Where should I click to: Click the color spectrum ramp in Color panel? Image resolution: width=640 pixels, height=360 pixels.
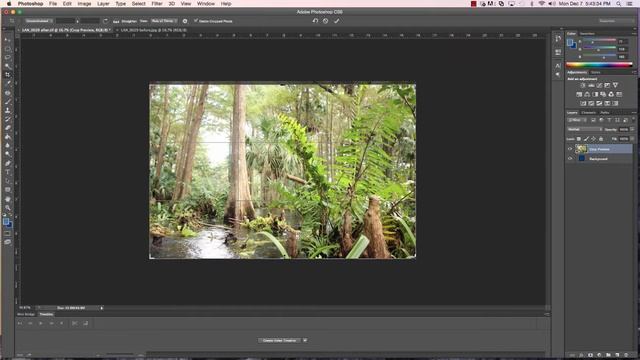point(599,64)
